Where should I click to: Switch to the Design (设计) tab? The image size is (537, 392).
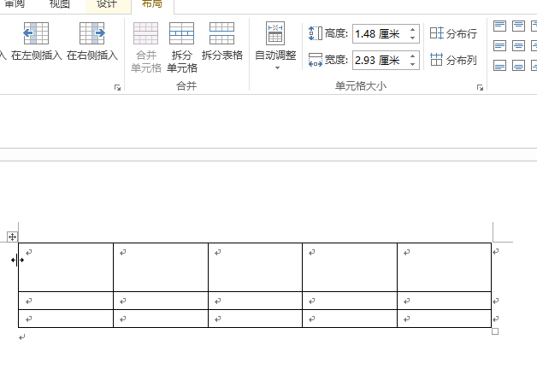(x=107, y=4)
